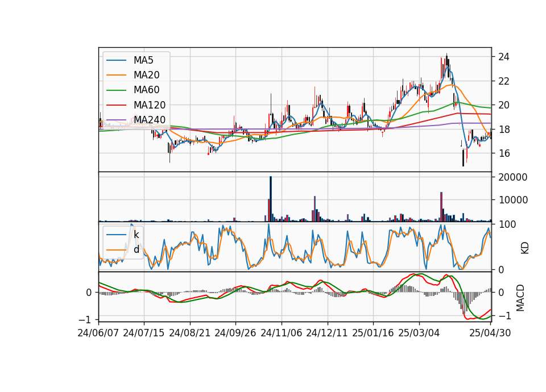Click the MACD axis label
The width and height of the screenshot is (546, 392).
pyautogui.click(x=520, y=298)
